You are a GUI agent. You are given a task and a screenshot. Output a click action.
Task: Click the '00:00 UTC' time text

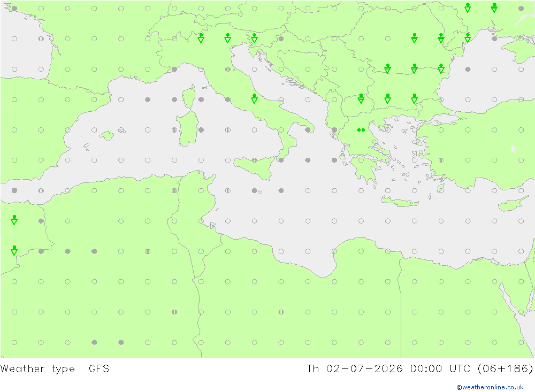440,369
